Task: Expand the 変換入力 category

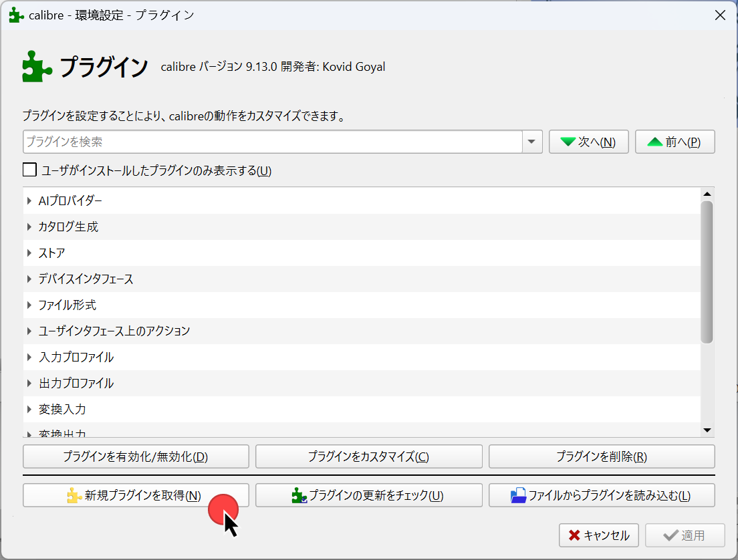Action: [x=29, y=410]
